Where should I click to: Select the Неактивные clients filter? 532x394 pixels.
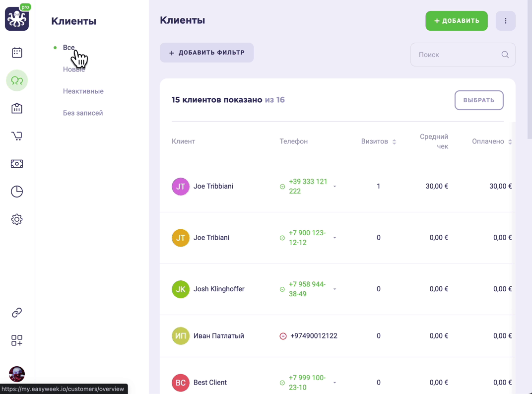pos(83,91)
